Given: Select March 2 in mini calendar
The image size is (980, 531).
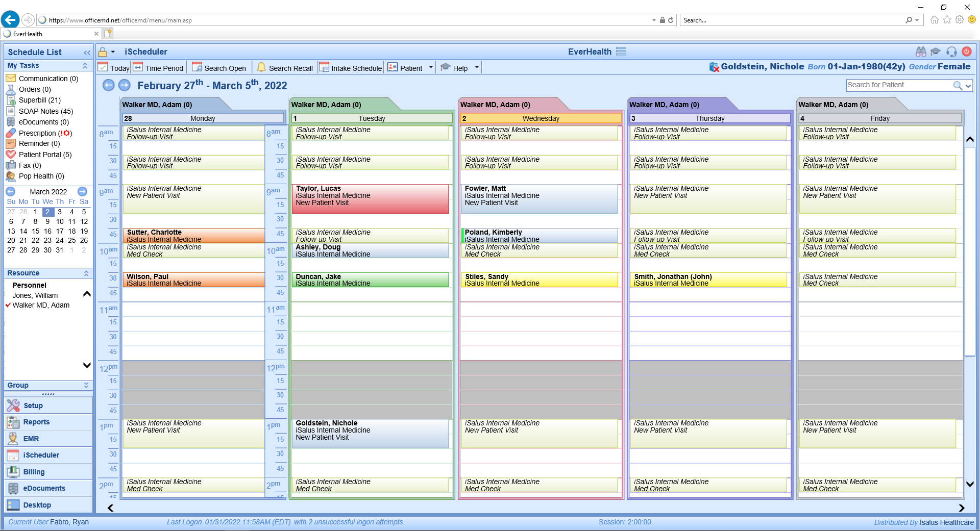Looking at the screenshot, I should click(47, 212).
